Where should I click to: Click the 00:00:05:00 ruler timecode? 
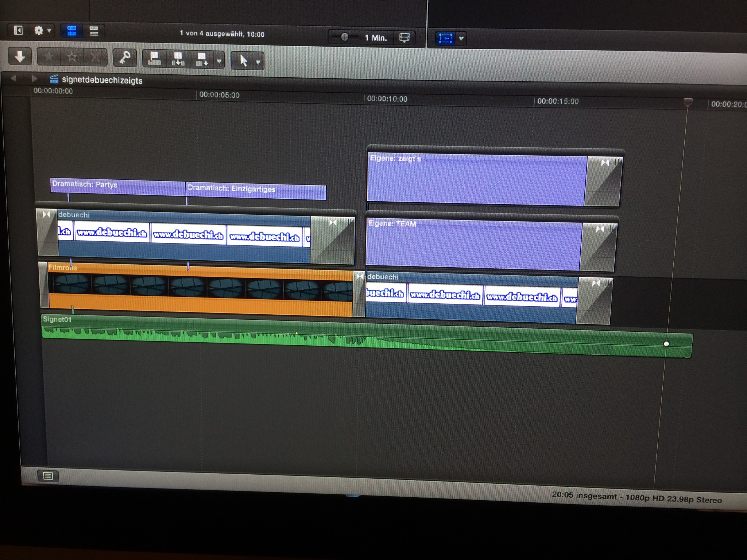(x=219, y=95)
